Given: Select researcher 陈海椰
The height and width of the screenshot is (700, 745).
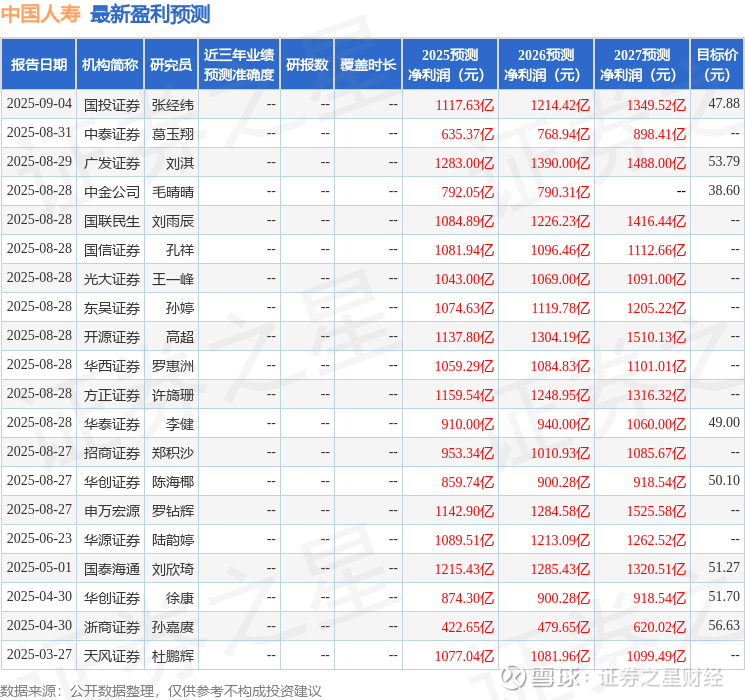Looking at the screenshot, I should click(172, 482).
